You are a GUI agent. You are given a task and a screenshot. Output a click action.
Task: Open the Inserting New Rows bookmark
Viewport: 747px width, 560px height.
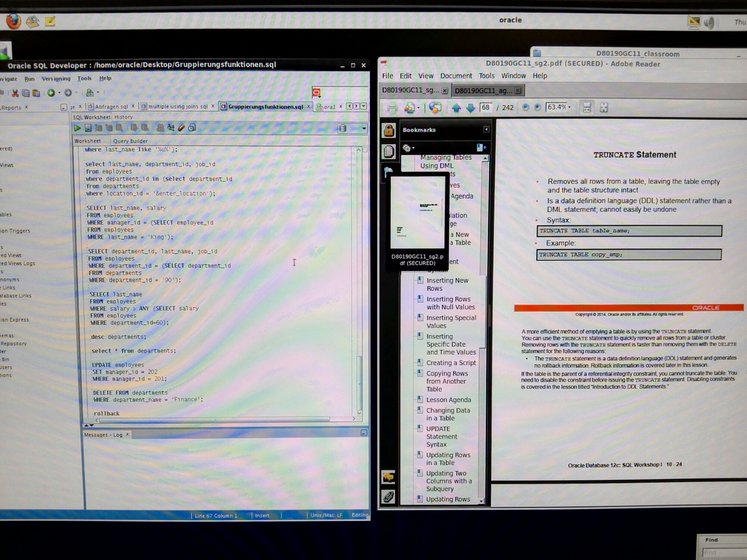pyautogui.click(x=447, y=284)
